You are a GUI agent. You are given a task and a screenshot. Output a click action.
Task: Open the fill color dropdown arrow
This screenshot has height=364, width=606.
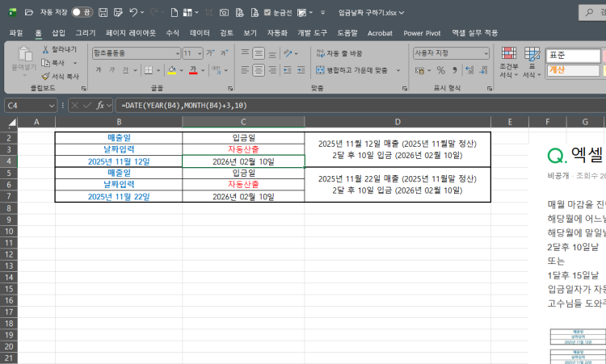point(181,70)
